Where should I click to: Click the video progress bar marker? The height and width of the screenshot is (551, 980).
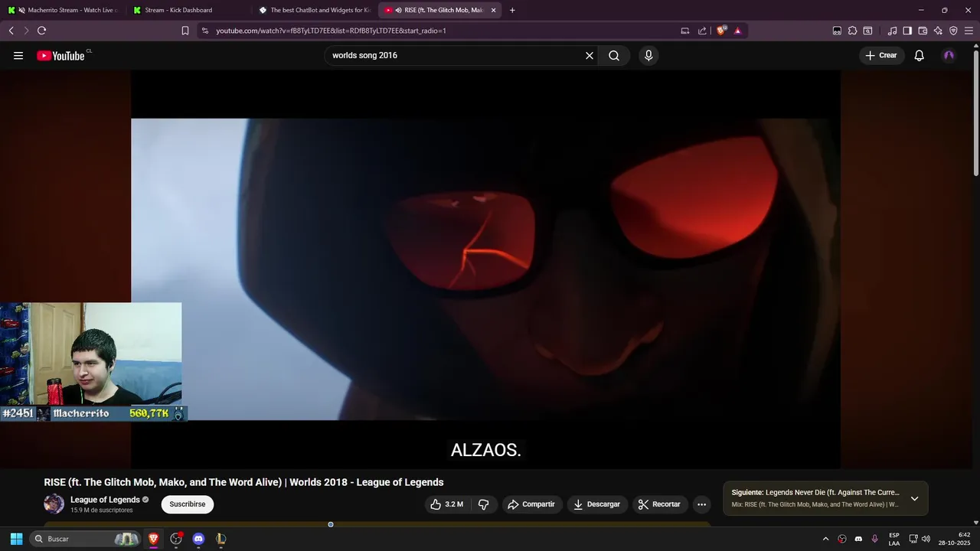331,524
